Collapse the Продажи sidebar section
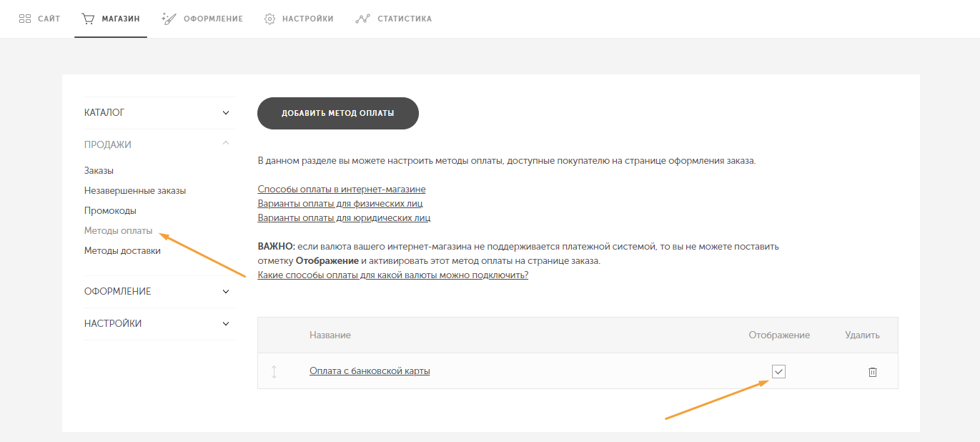 (226, 144)
